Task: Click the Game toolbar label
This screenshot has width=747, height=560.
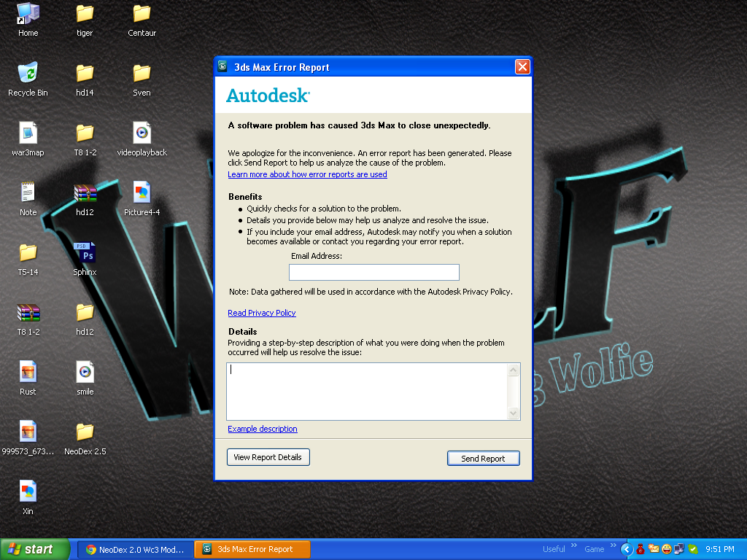Action: 594,549
